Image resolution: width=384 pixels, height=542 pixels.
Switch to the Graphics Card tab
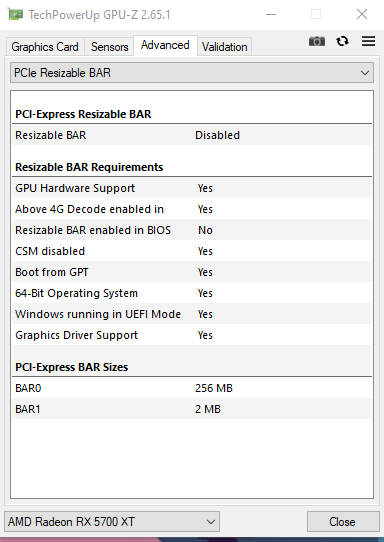pyautogui.click(x=45, y=47)
